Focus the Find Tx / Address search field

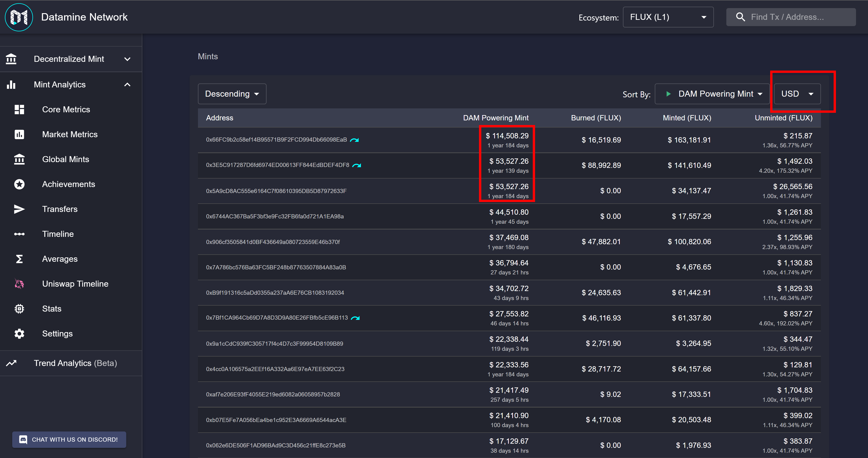(x=791, y=17)
